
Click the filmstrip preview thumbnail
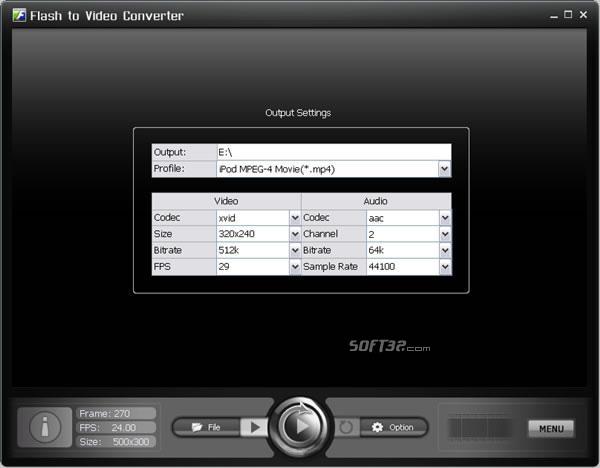point(479,428)
